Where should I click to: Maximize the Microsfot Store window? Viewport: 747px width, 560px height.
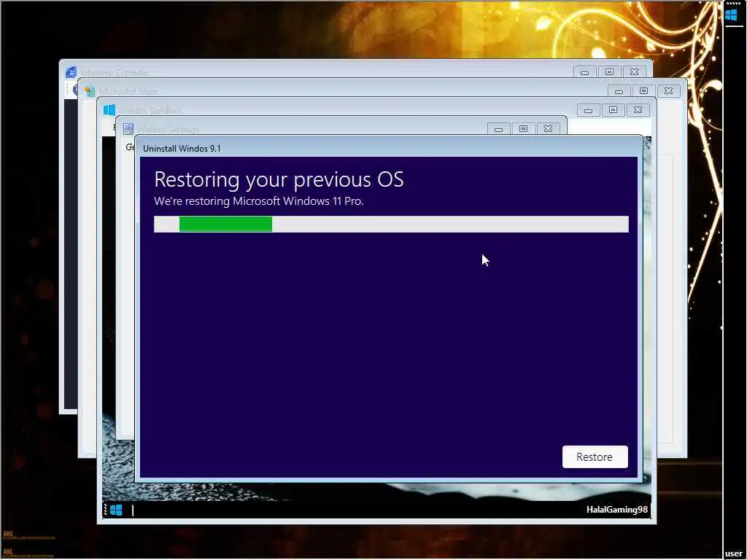coord(643,91)
